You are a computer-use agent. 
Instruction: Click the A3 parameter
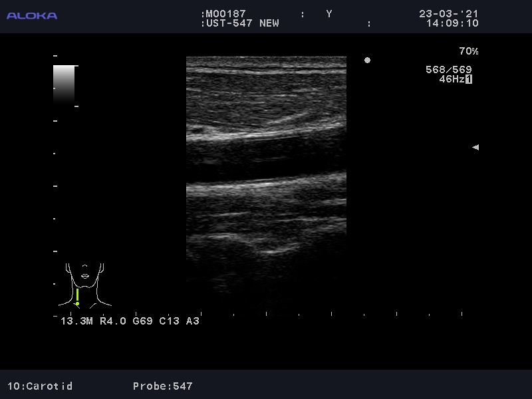pyautogui.click(x=192, y=321)
